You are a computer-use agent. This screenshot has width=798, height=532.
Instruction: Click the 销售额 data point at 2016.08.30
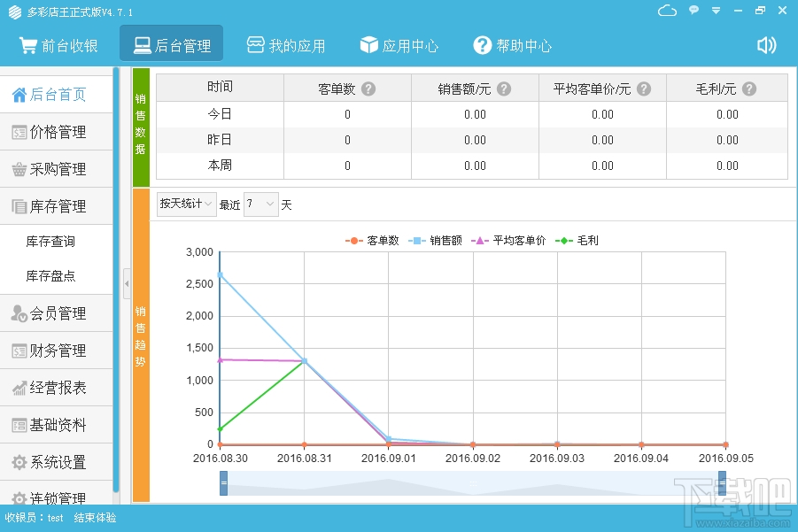tap(221, 274)
